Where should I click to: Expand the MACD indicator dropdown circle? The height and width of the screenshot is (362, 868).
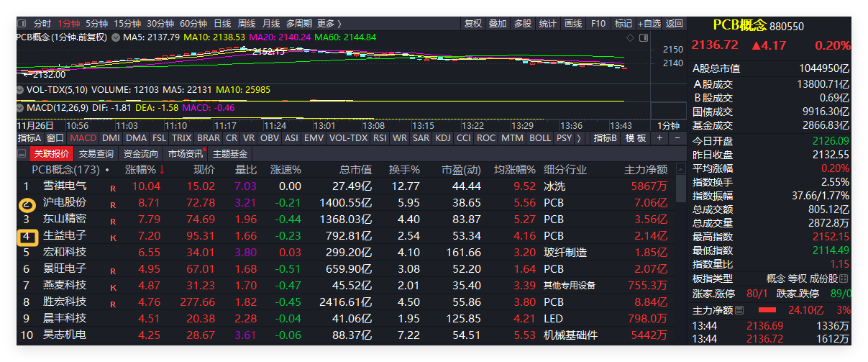click(x=21, y=107)
